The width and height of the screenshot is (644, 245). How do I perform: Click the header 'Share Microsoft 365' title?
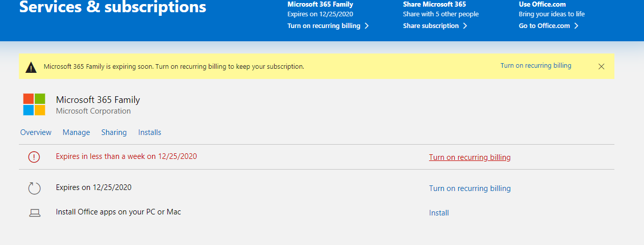tap(434, 4)
